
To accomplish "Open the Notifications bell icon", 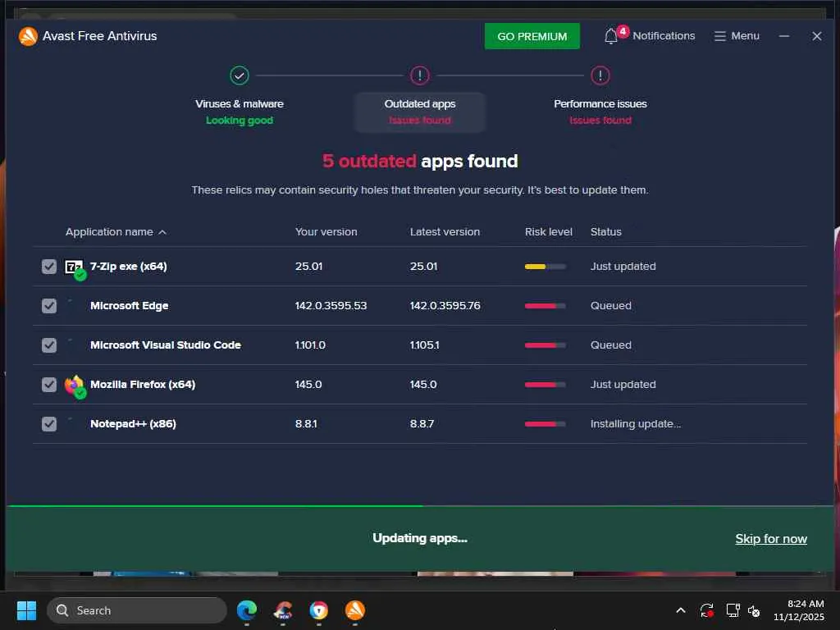I will click(610, 36).
